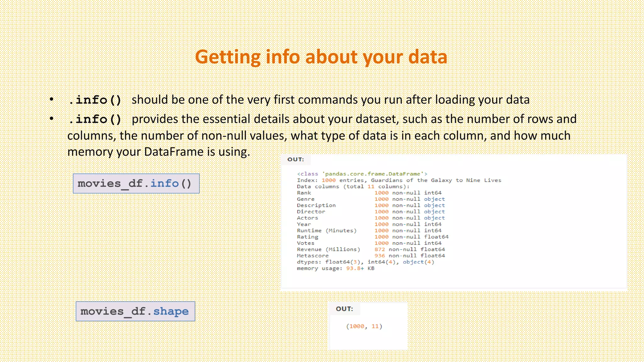Click the 'memory usage: 93.8+ KB' line

pos(336,268)
